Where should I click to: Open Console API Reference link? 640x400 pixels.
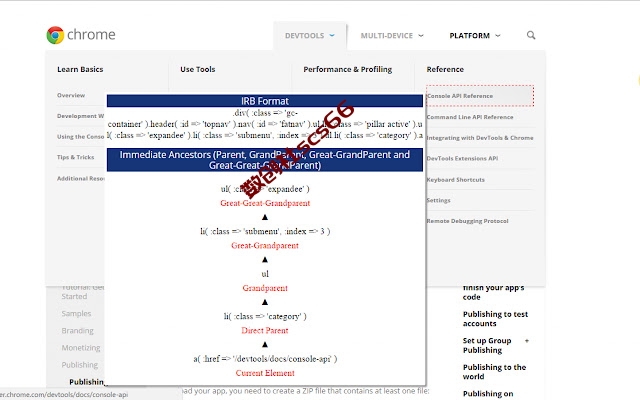pos(460,96)
